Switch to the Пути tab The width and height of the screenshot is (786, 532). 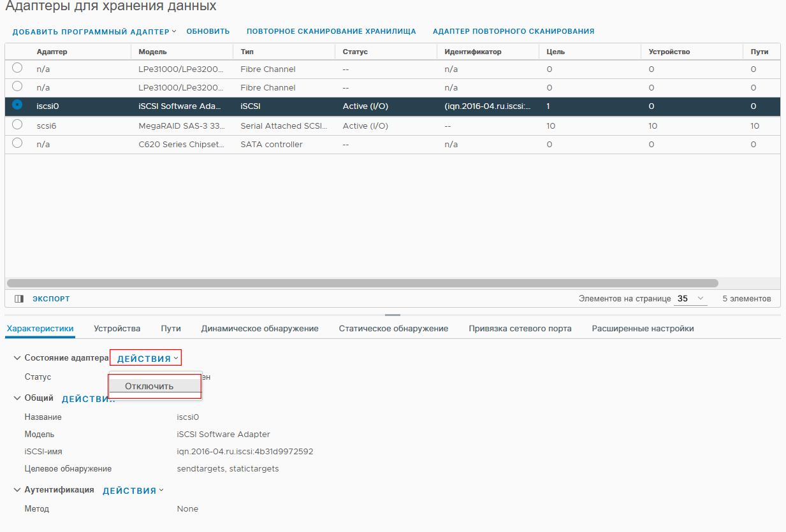(171, 329)
